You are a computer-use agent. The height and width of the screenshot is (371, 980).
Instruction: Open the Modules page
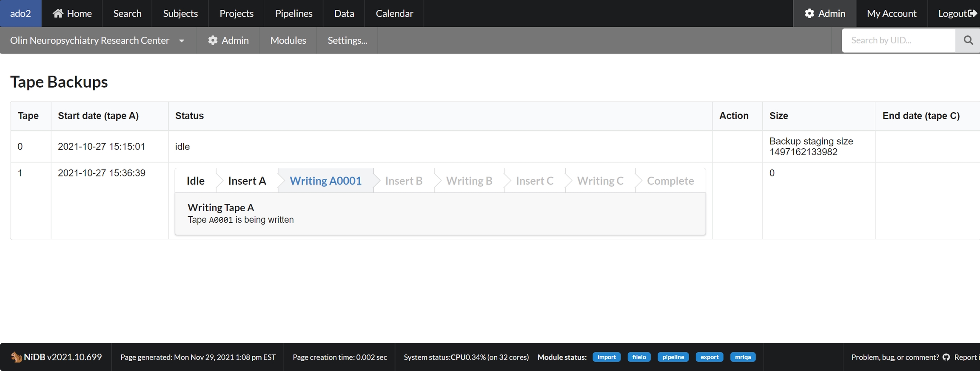point(288,40)
